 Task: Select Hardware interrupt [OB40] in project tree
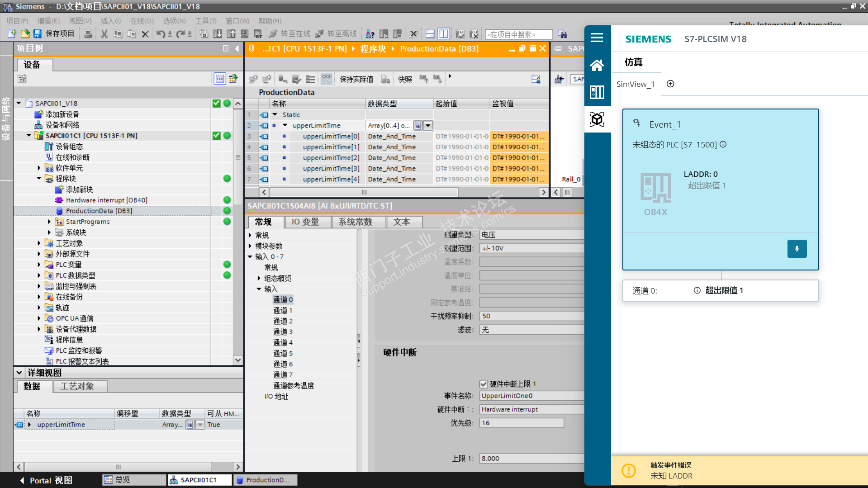pos(107,200)
